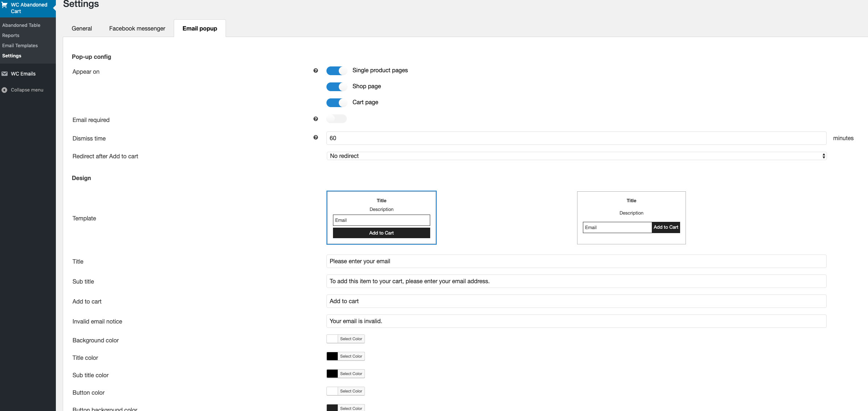Click the black Title color swatch

pyautogui.click(x=332, y=356)
